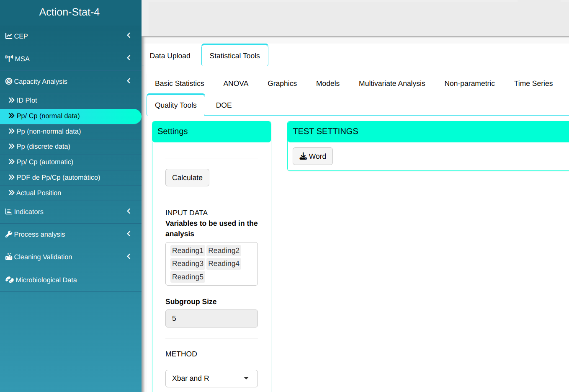Expand the Indicators menu chevron
Viewport: 569px width, 392px height.
(129, 211)
